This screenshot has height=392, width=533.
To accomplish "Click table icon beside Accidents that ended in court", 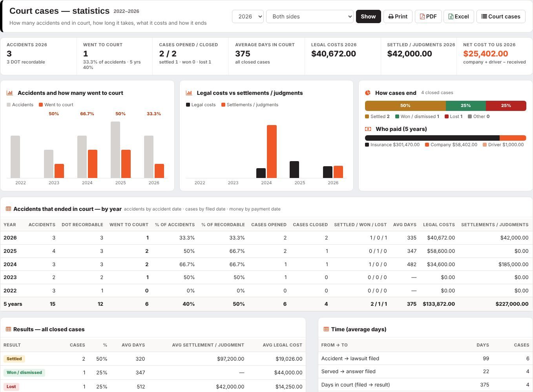I will [x=8, y=209].
